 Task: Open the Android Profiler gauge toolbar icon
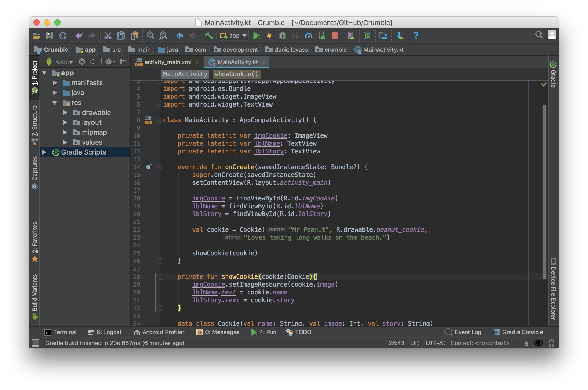309,36
